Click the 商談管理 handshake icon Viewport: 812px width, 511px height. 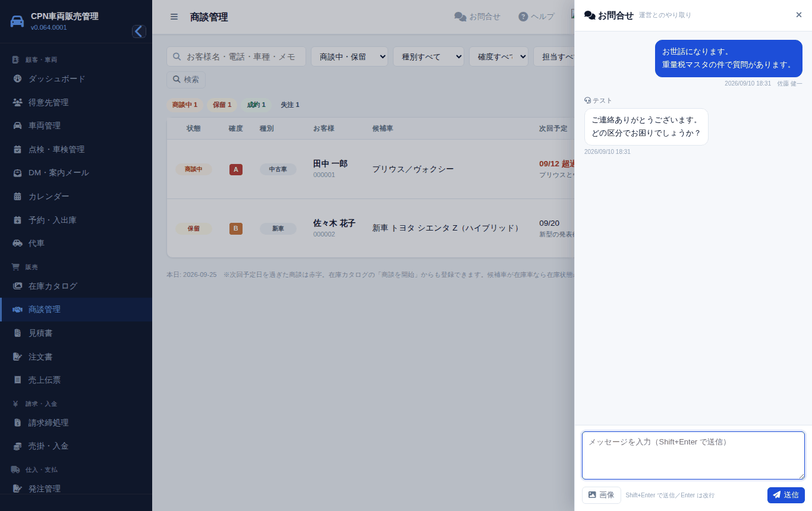17,310
